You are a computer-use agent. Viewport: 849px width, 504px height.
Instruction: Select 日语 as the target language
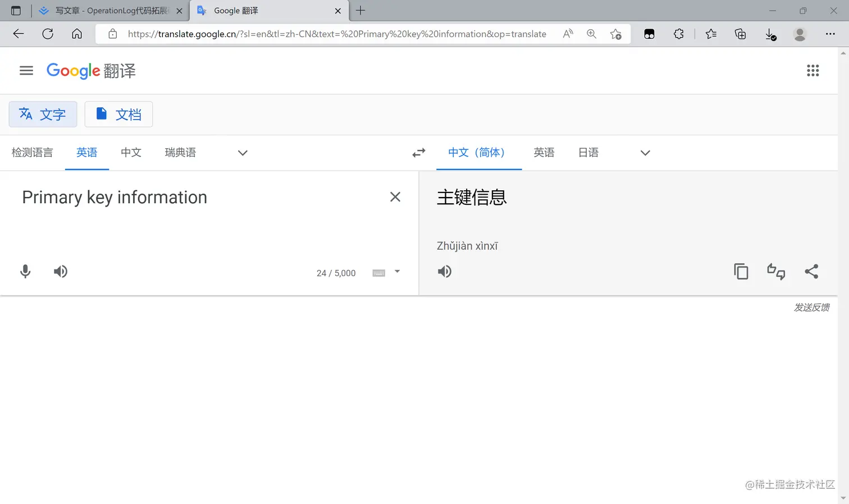click(x=588, y=153)
